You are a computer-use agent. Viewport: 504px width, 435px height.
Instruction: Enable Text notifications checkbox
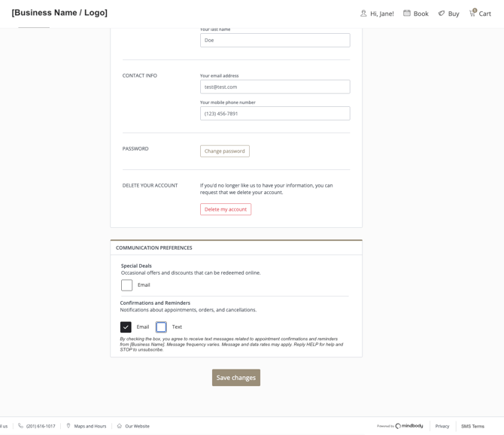(161, 327)
